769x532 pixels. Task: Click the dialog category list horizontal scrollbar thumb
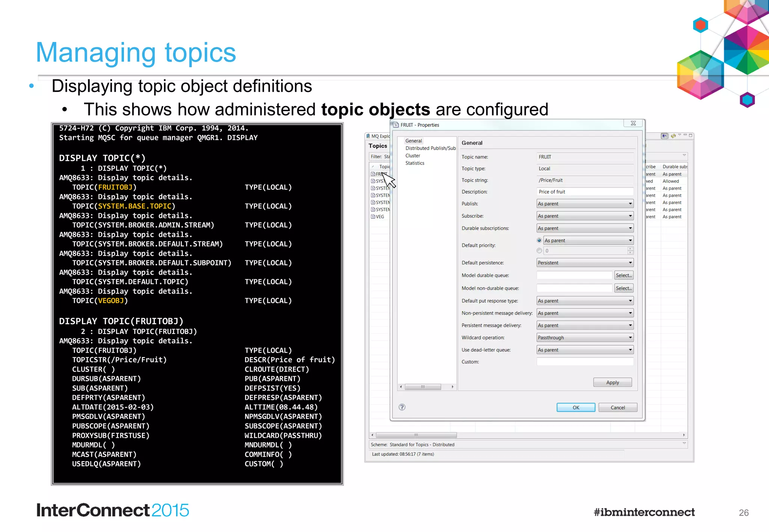pyautogui.click(x=423, y=386)
